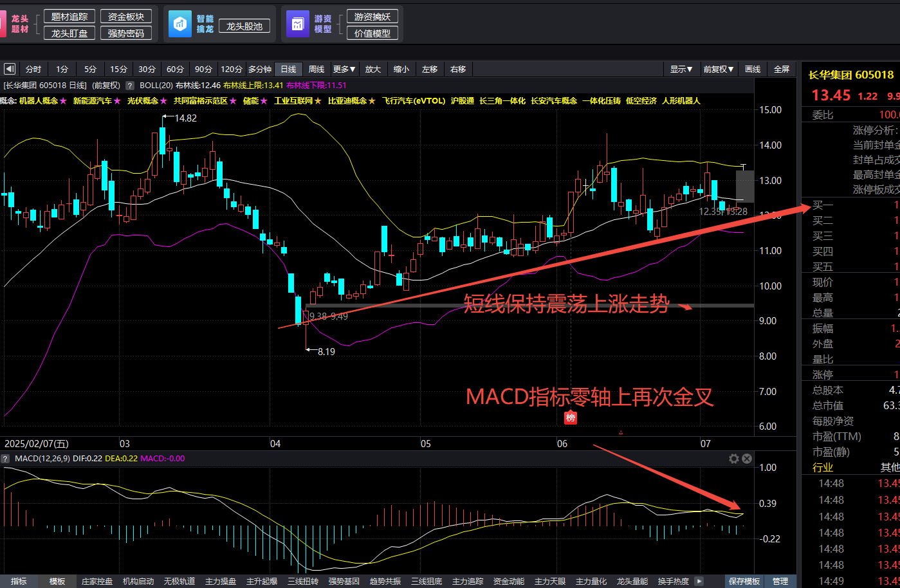Click 右移 to shift chart right
This screenshot has width=900, height=588.
[x=458, y=69]
